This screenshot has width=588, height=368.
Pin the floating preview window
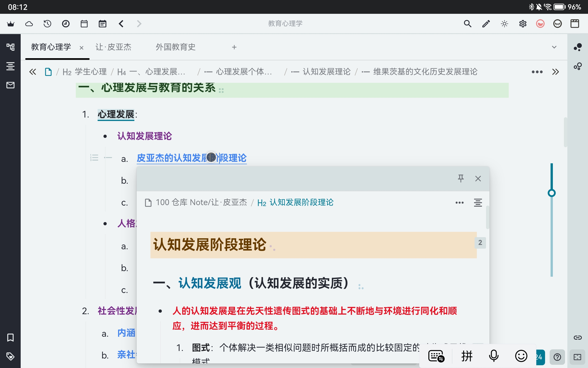click(461, 179)
